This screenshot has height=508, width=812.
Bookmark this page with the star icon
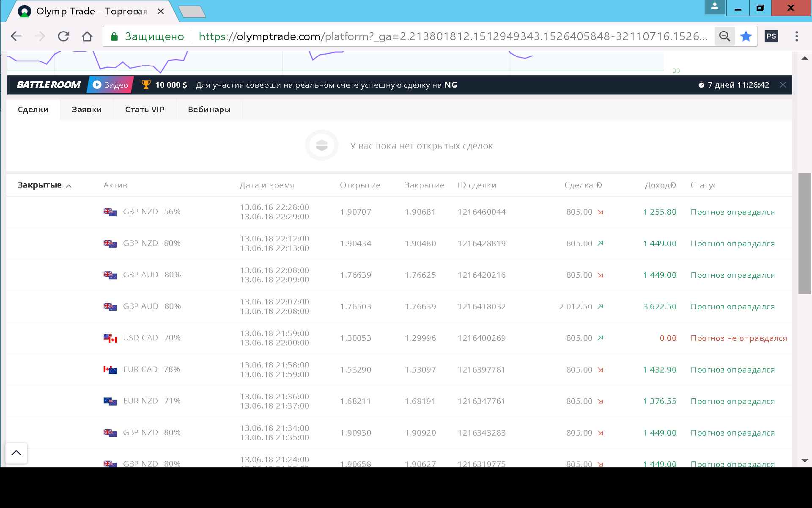[x=746, y=36]
